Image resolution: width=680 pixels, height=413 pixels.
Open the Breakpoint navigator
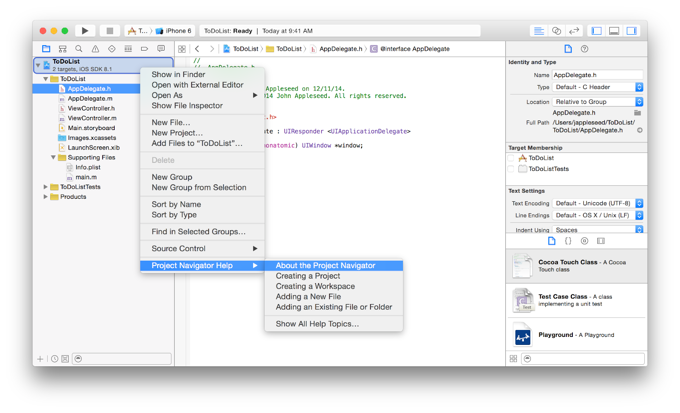click(144, 49)
